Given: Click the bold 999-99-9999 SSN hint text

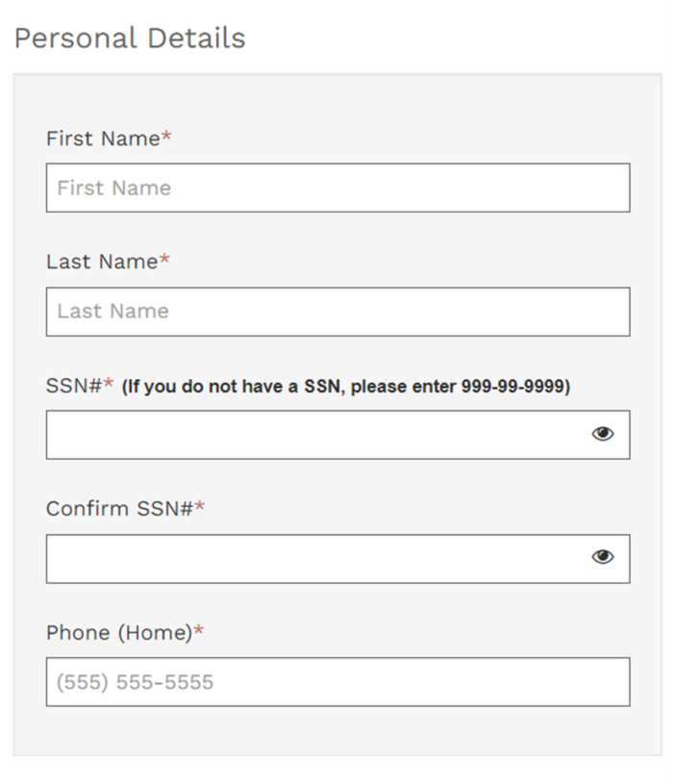Looking at the screenshot, I should 346,387.
